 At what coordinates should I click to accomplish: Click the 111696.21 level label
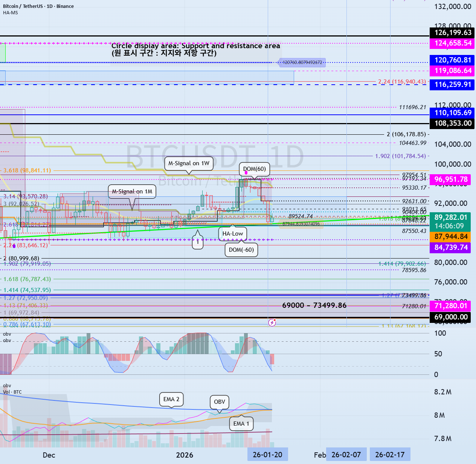pyautogui.click(x=412, y=107)
